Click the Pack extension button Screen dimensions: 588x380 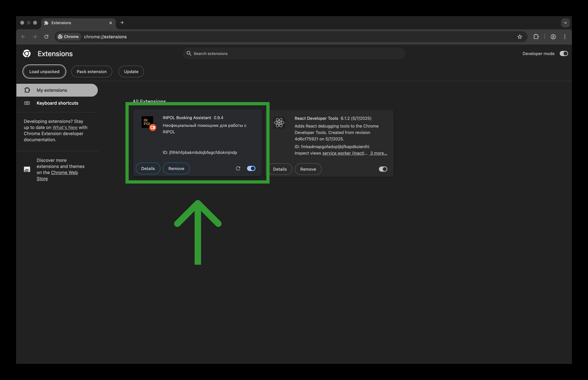coord(92,71)
